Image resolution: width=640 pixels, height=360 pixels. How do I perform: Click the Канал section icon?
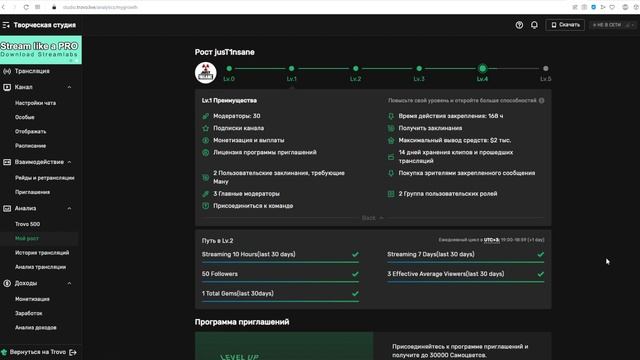pyautogui.click(x=7, y=87)
